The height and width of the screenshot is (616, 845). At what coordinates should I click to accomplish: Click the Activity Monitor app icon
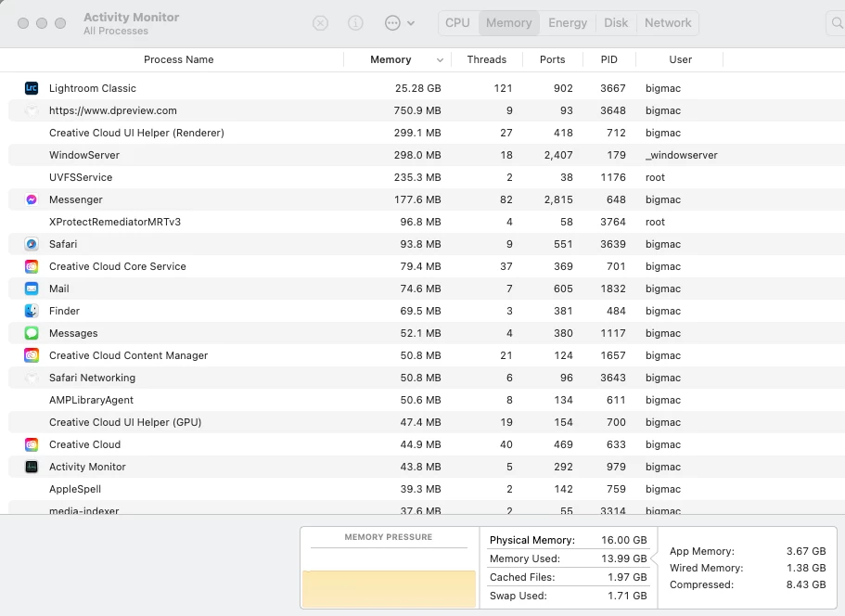pyautogui.click(x=32, y=467)
